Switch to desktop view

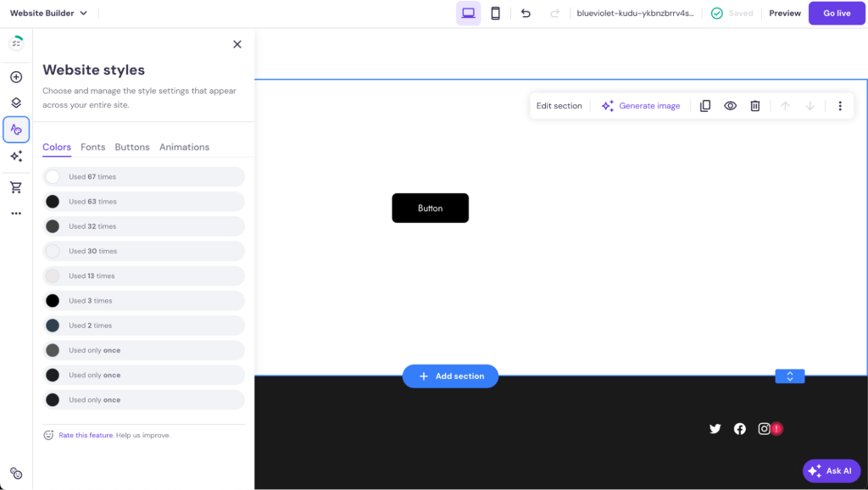(468, 13)
